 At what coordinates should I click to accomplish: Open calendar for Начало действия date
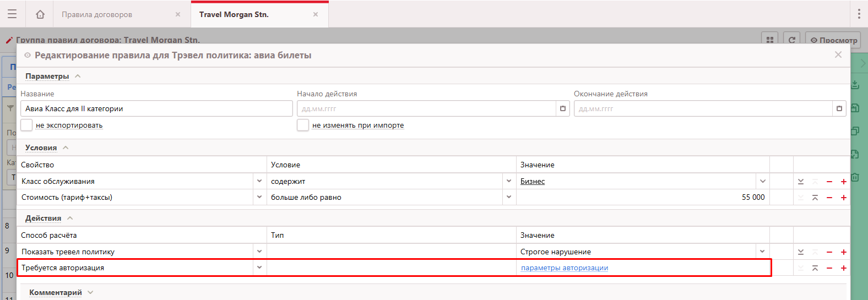tap(562, 108)
